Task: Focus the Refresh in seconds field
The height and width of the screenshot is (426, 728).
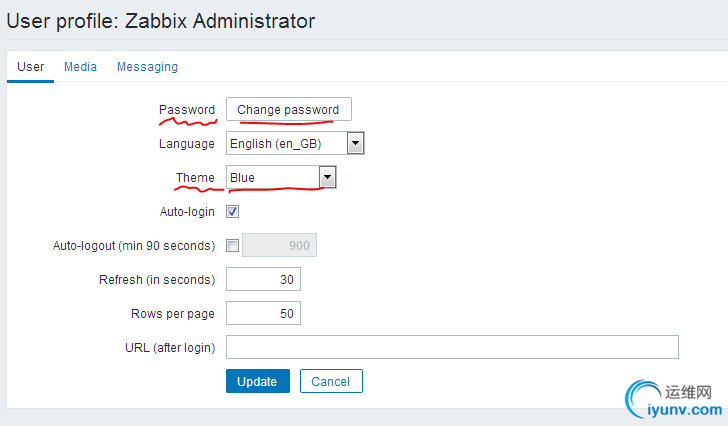Action: (263, 279)
